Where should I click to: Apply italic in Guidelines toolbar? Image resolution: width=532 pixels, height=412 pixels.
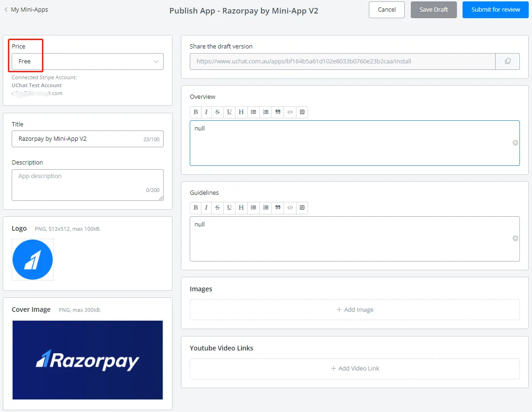click(206, 207)
